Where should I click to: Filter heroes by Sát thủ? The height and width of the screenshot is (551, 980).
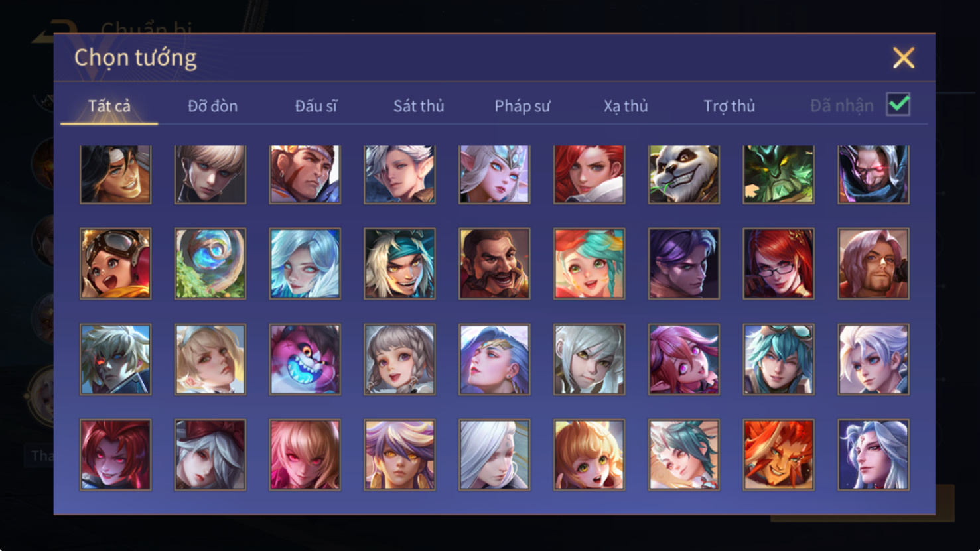[419, 106]
